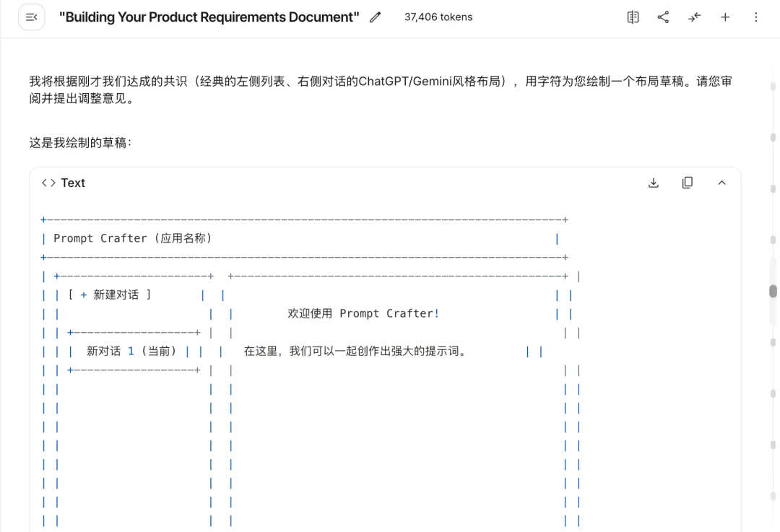Open the three-dot overflow menu
Screen dimensions: 780x532
click(x=755, y=17)
